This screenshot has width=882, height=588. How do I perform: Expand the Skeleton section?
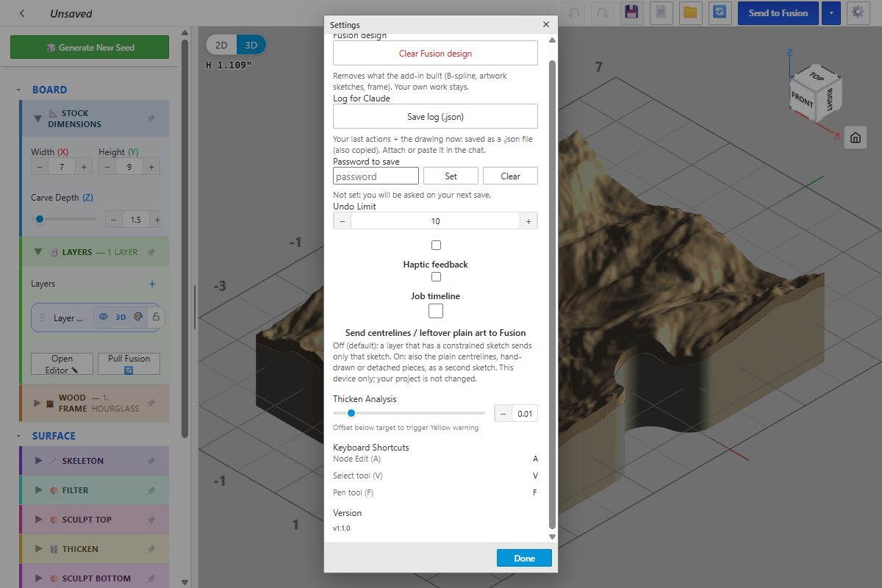pyautogui.click(x=38, y=461)
